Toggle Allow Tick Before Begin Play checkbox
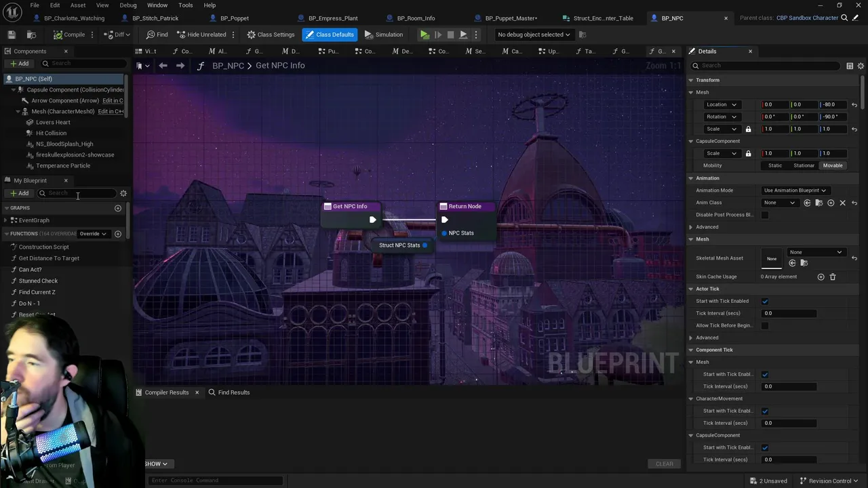This screenshot has width=868, height=488. pos(765,325)
